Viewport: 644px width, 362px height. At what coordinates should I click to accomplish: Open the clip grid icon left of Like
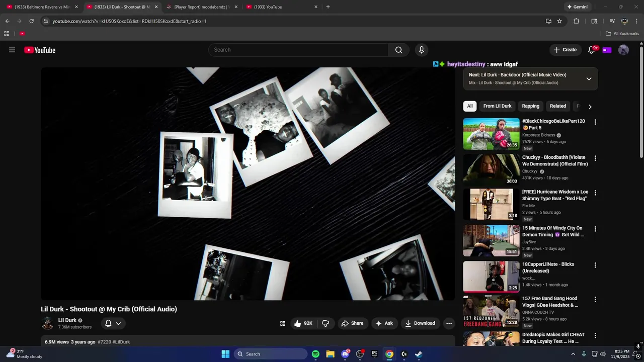(x=283, y=323)
